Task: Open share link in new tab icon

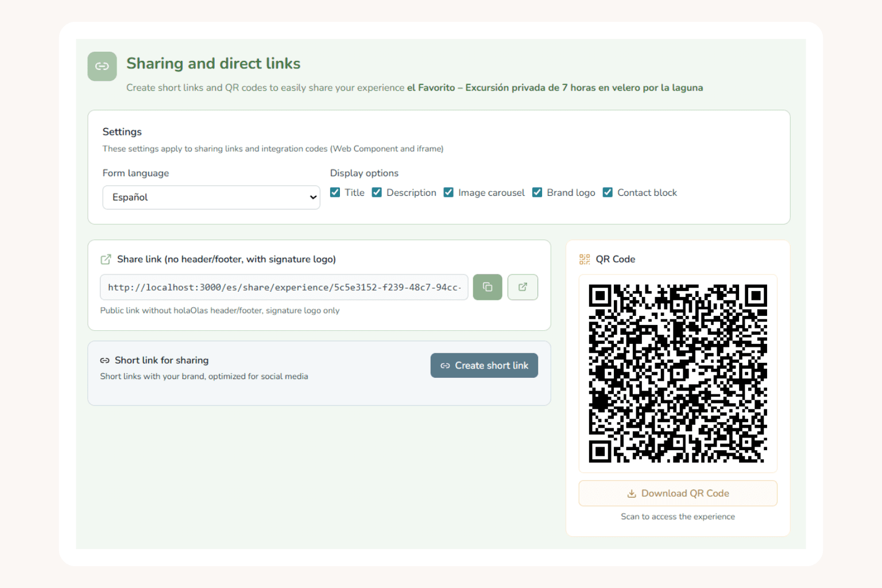Action: pyautogui.click(x=523, y=287)
